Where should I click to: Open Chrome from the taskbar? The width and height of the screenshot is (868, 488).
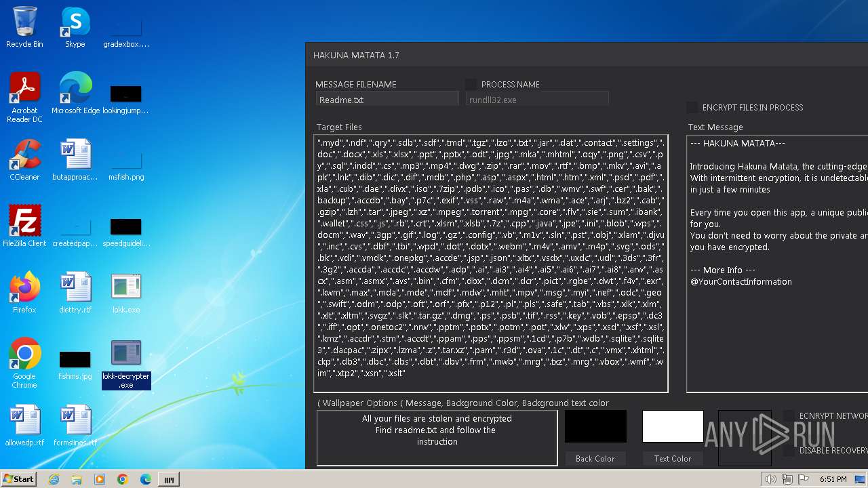(123, 479)
